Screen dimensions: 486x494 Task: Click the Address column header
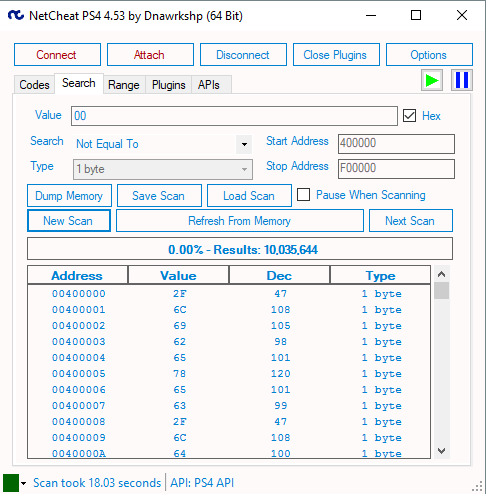click(77, 275)
